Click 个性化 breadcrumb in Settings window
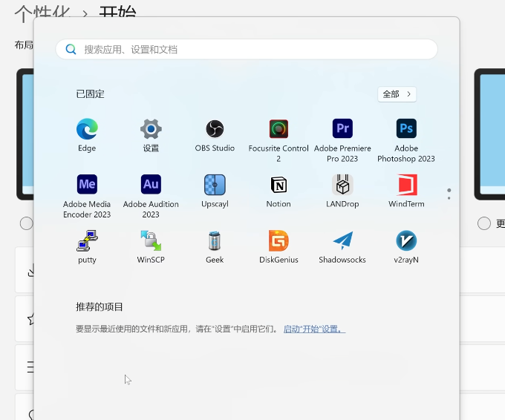This screenshot has height=420, width=505. 42,14
